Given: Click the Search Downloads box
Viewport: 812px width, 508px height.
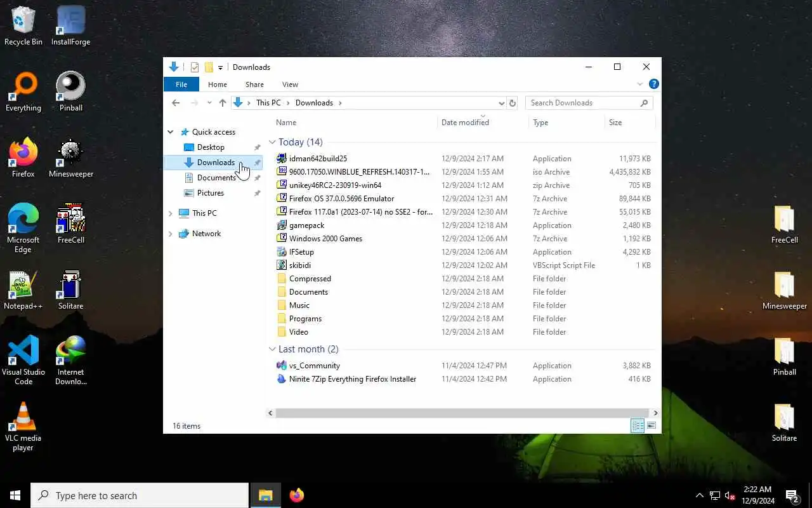Looking at the screenshot, I should (x=589, y=103).
